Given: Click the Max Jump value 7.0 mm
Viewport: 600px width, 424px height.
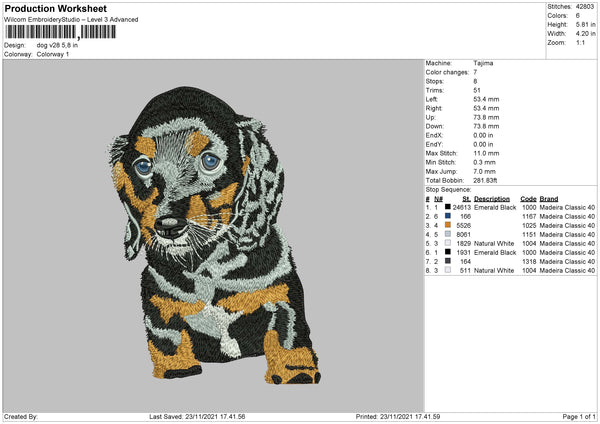Looking at the screenshot, I should coord(484,171).
